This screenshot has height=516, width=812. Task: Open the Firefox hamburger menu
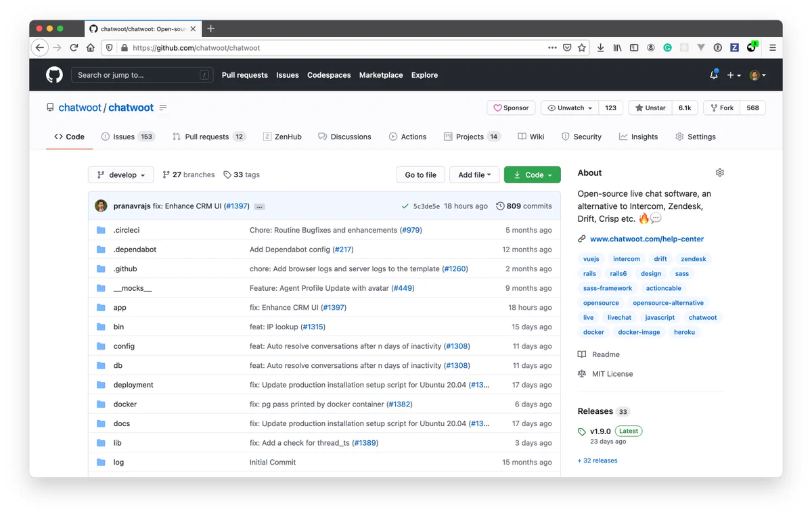(772, 48)
